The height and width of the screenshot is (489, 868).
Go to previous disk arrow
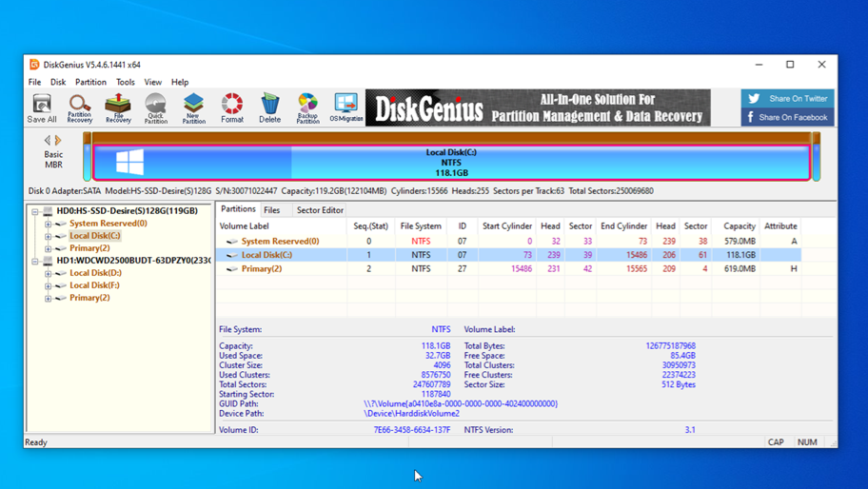[x=47, y=141]
